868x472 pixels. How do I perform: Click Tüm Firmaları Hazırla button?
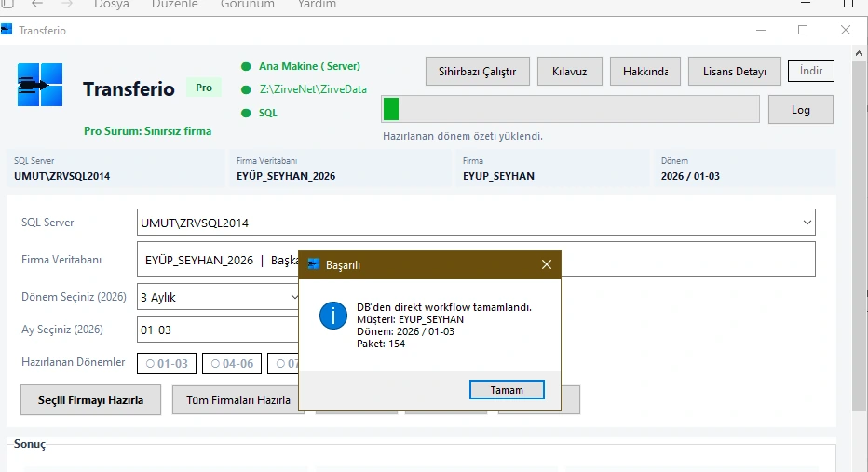(237, 400)
